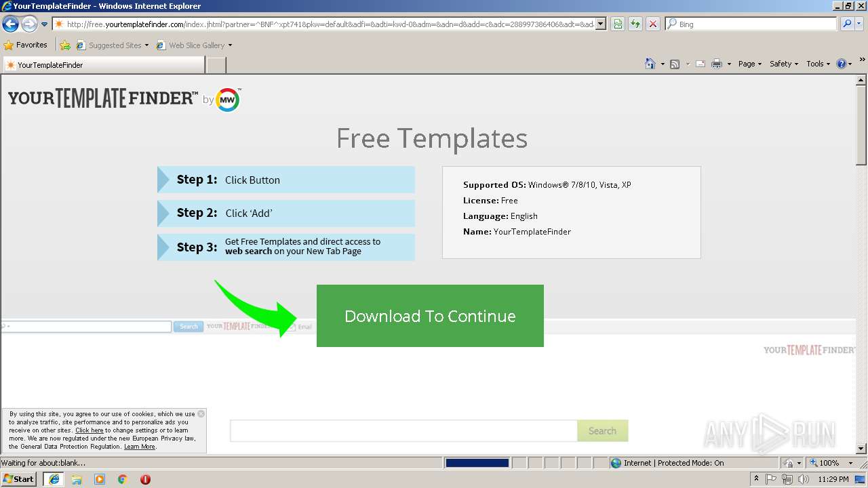
Task: Open the Tools menu
Action: point(818,64)
